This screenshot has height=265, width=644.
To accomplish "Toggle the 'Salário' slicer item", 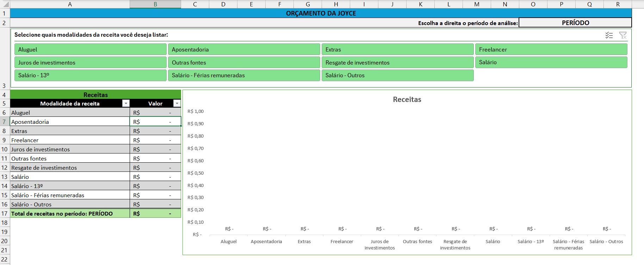I will pos(551,62).
